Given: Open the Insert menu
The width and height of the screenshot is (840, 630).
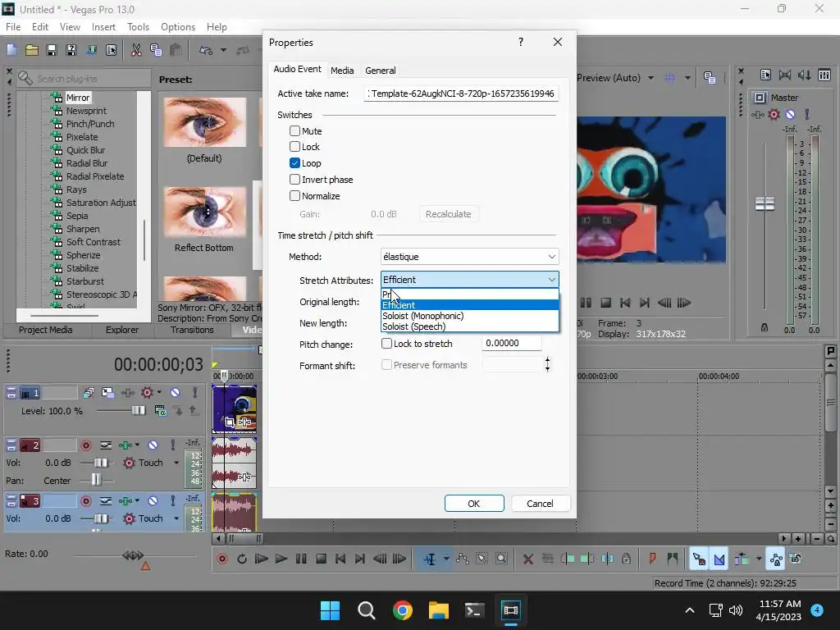Looking at the screenshot, I should point(103,27).
